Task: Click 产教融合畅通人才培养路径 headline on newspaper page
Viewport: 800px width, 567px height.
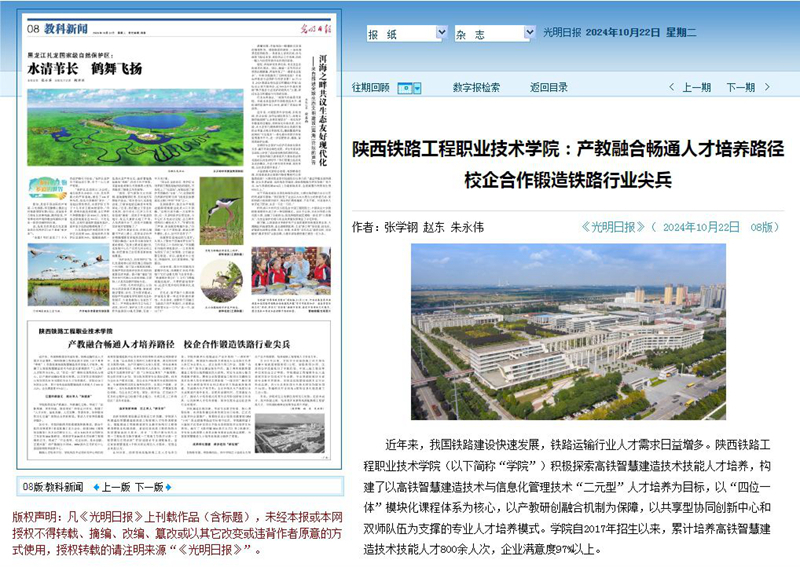Action: point(121,344)
